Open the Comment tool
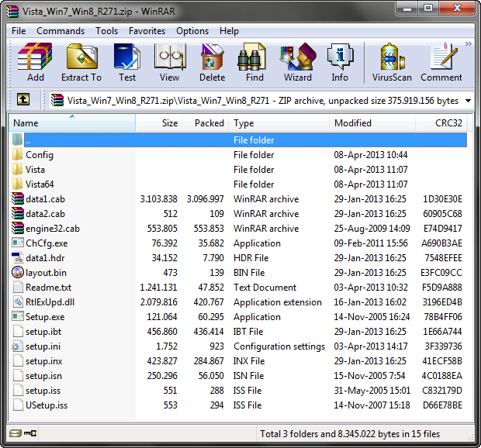The image size is (481, 448). tap(441, 63)
